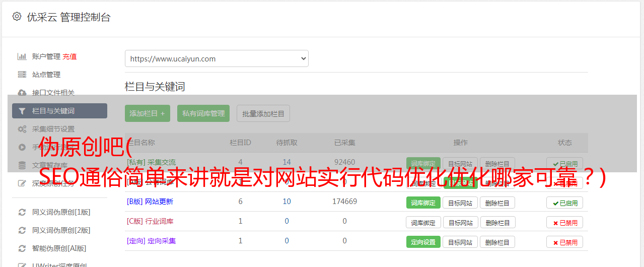Open 私有词库管理
This screenshot has width=644, height=267.
point(203,113)
